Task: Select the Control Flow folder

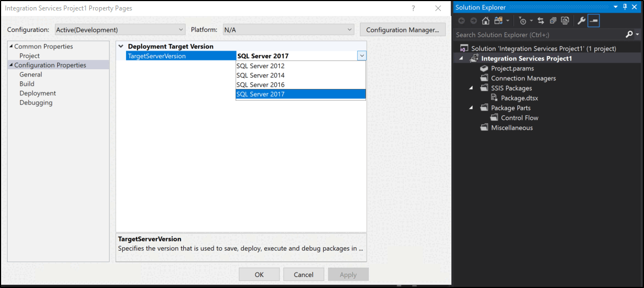Action: click(x=520, y=118)
